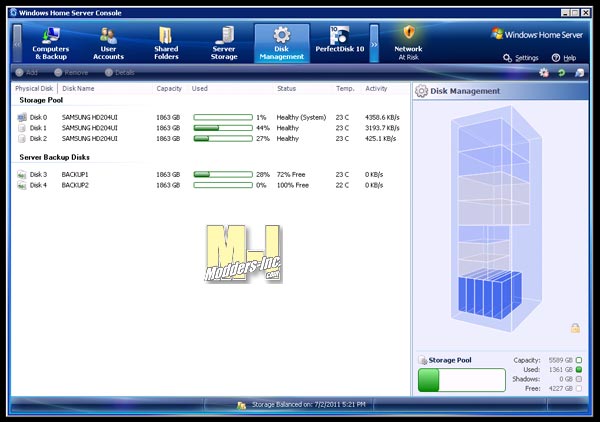Click the padlock icon in the panel
Viewport: 600px width, 422px height.
click(x=575, y=328)
